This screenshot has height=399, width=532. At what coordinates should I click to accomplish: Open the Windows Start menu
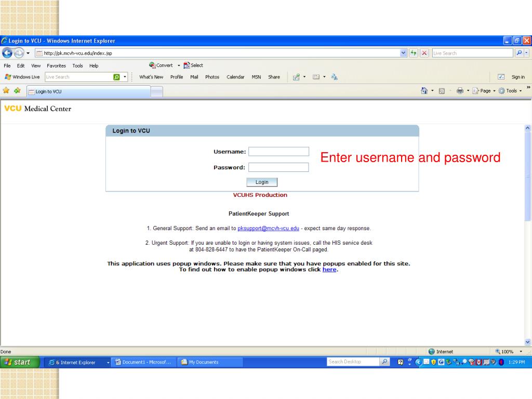[x=20, y=362]
